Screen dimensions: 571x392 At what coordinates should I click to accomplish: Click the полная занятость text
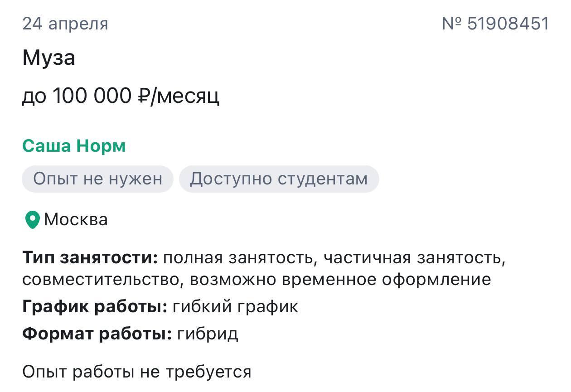point(238,258)
